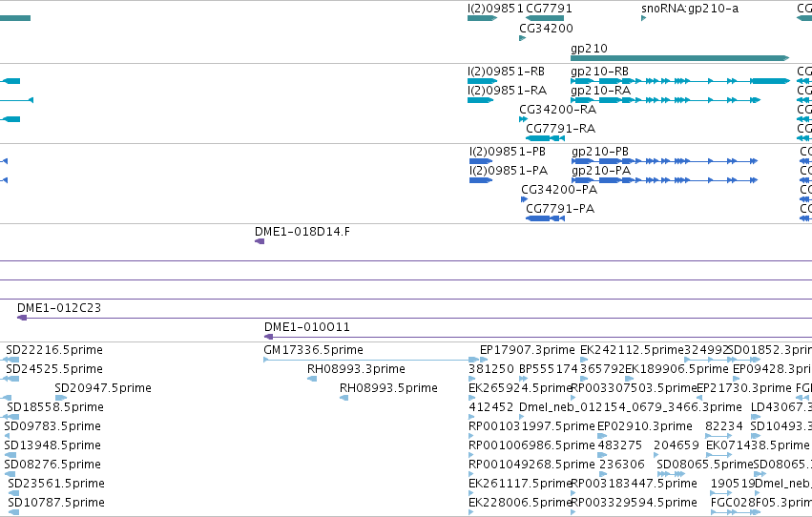Viewport: 812px width, 517px height.
Task: Click the l(2)09851-PA protein label
Action: 509,171
